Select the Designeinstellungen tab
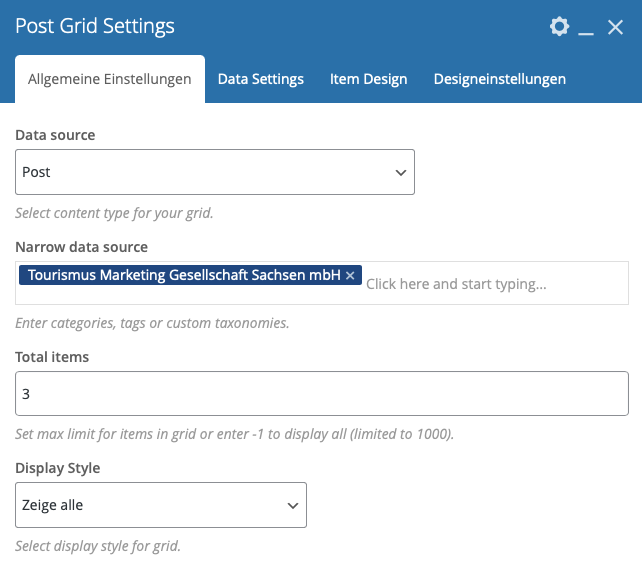The height and width of the screenshot is (573, 642). click(500, 79)
